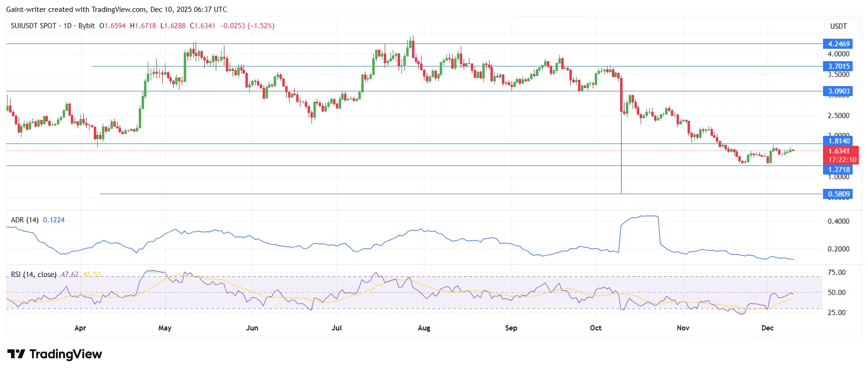Select the RSI (14, close) indicator label

[33, 274]
